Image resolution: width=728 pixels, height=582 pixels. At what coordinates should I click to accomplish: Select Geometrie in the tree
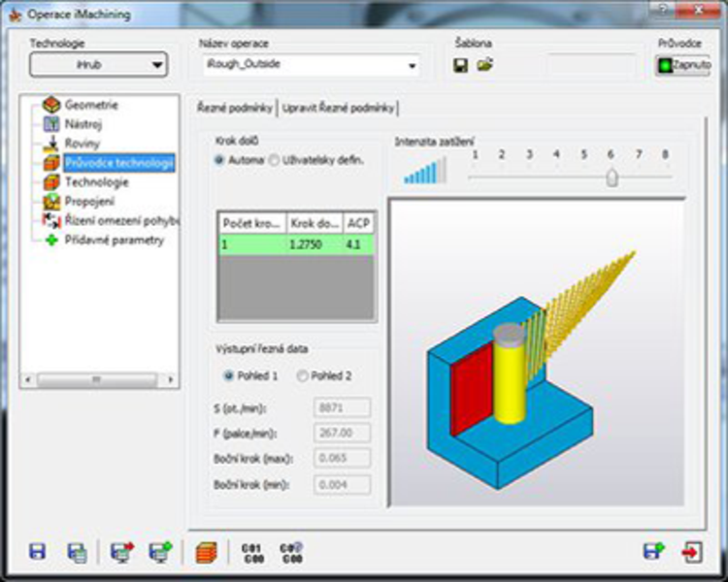tap(90, 105)
